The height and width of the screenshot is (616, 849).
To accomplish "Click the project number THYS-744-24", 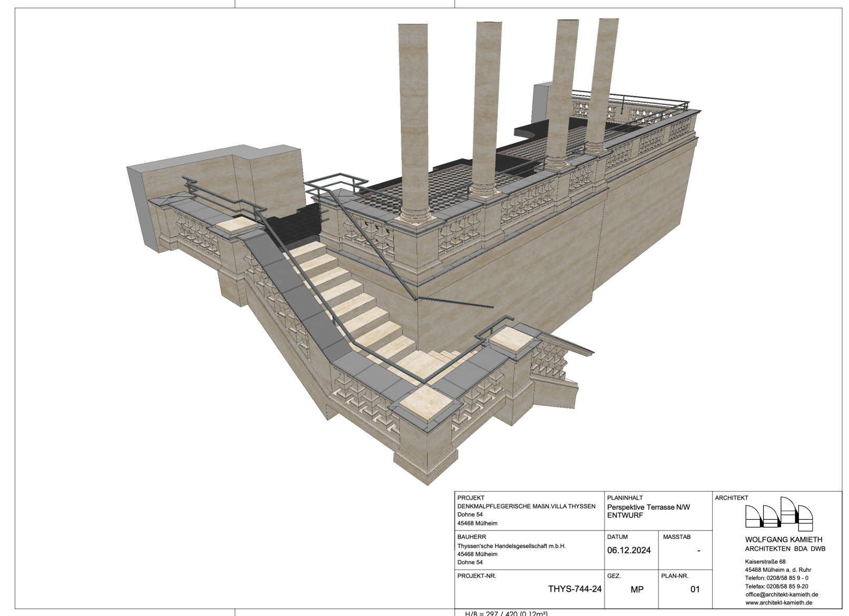I will coord(575,589).
